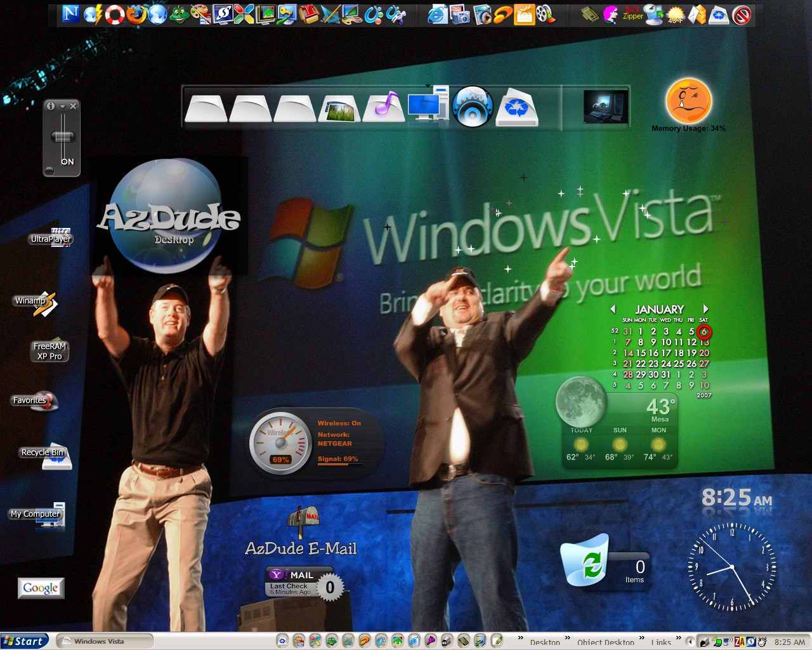
Task: Click the Google search shortcut
Action: click(x=41, y=588)
